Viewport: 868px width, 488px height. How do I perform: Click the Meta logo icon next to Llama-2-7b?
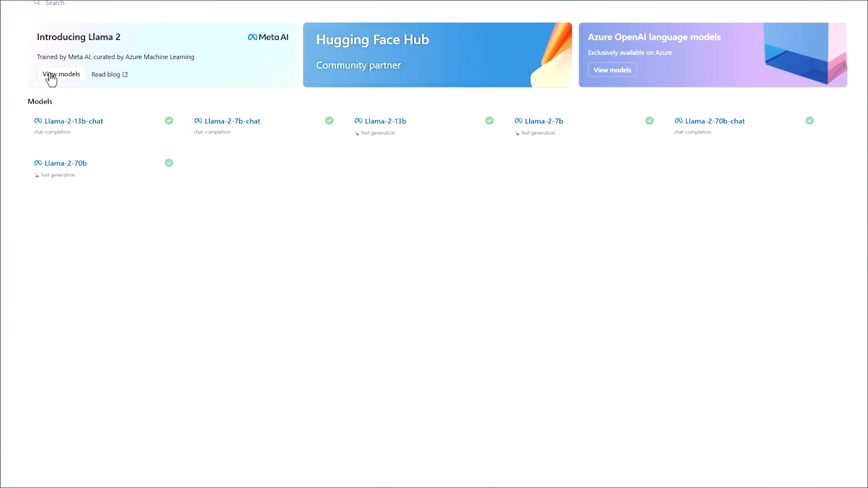(x=519, y=121)
